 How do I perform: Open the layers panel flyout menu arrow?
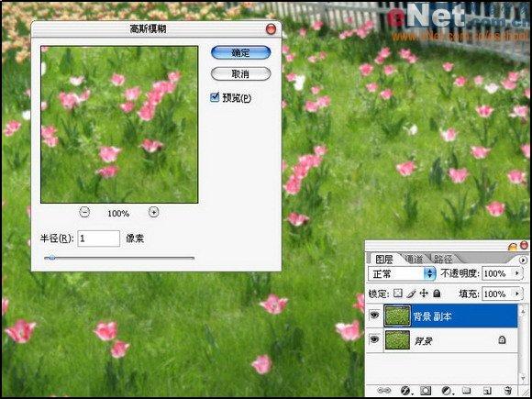[523, 260]
